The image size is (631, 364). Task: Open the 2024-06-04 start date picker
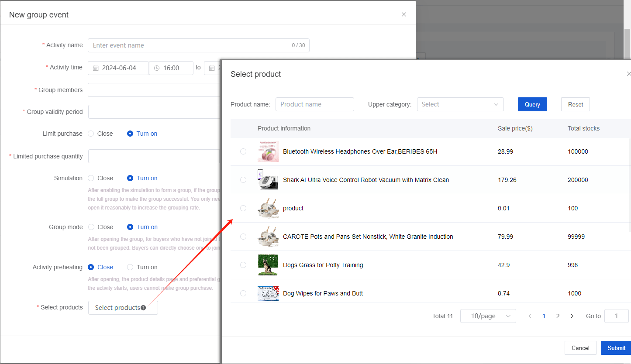pos(118,68)
